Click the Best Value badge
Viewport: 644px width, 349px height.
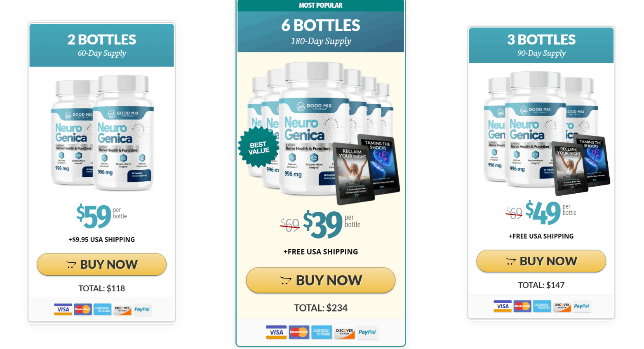click(x=259, y=147)
